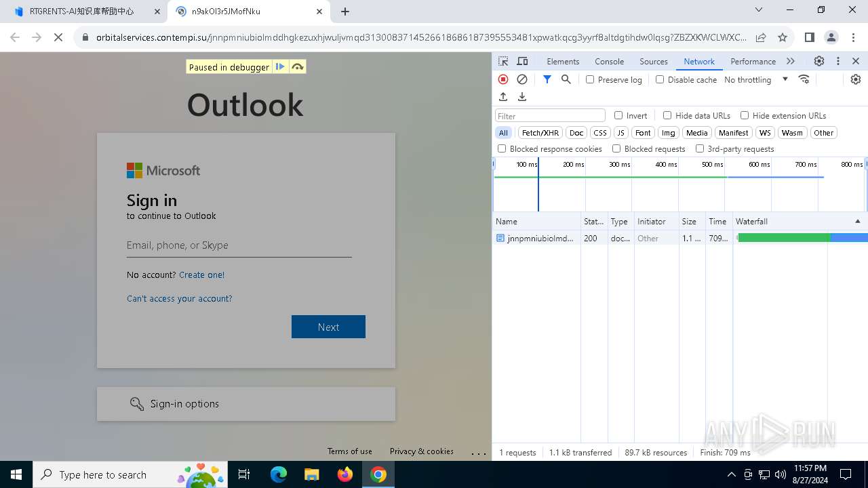The image size is (868, 488).
Task: Switch to RTGRENTS-AI browser tab
Action: tap(84, 12)
